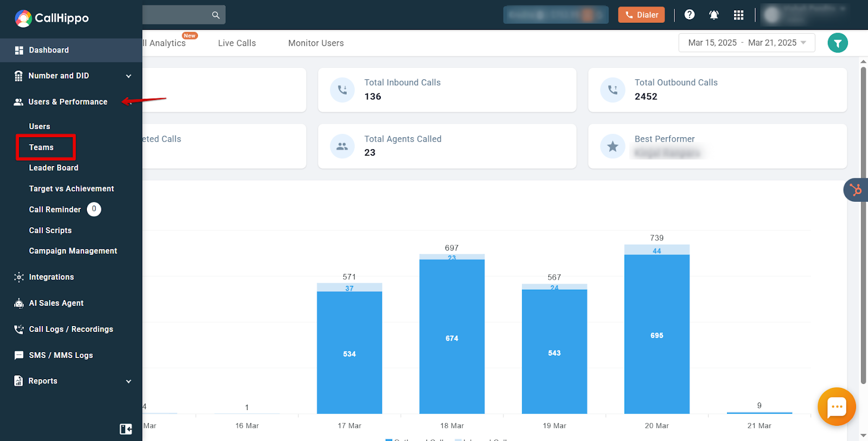The width and height of the screenshot is (868, 441).
Task: Click the green filter funnel button
Action: pos(838,43)
